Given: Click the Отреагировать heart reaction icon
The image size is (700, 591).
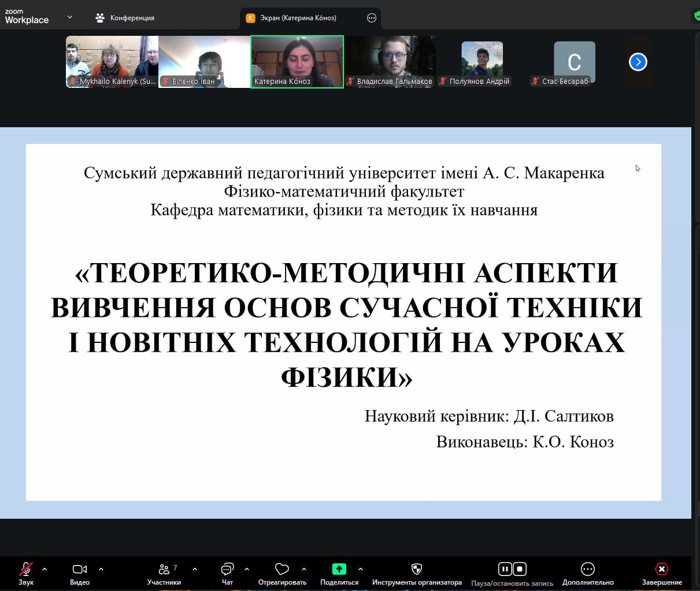Looking at the screenshot, I should point(282,570).
